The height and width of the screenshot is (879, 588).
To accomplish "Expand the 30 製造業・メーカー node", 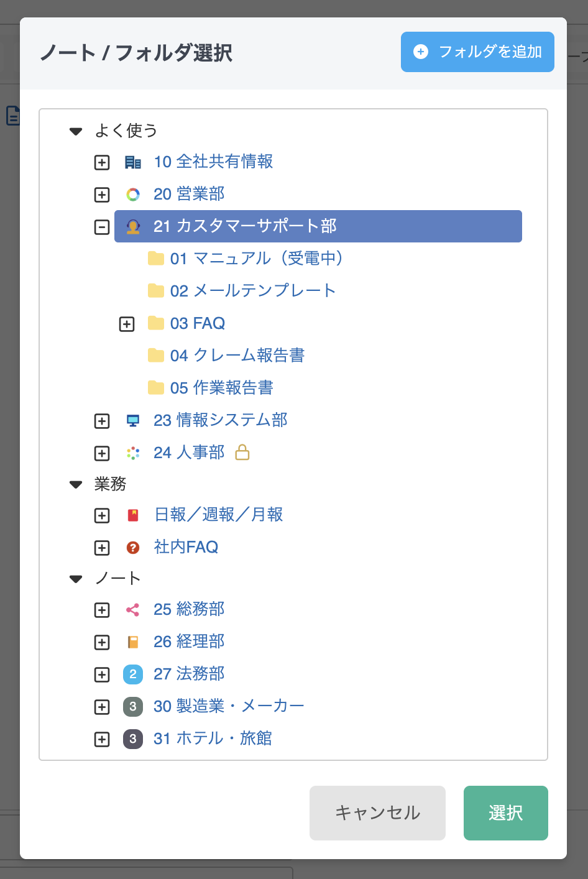I will click(102, 707).
